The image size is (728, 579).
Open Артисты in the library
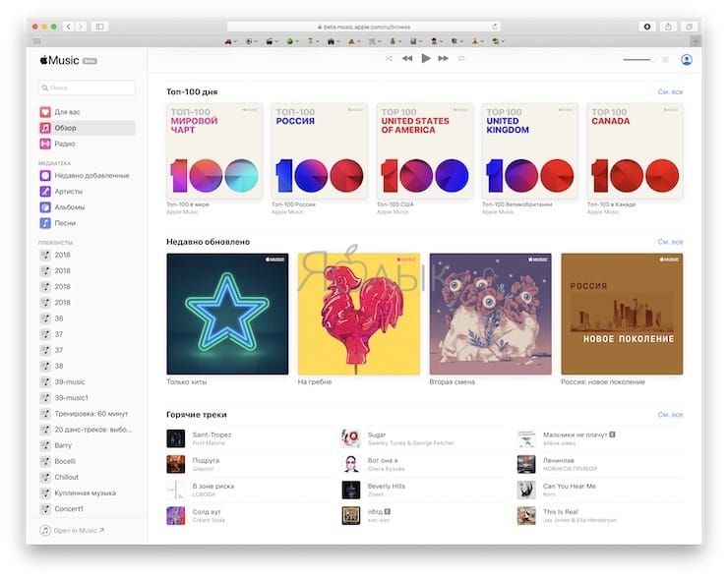(x=87, y=191)
